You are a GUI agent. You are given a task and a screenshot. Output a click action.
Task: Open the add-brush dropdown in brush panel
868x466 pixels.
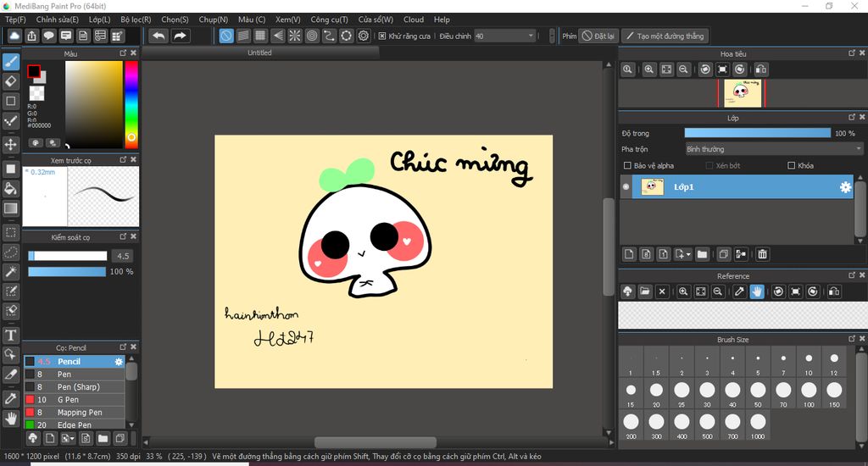point(72,439)
